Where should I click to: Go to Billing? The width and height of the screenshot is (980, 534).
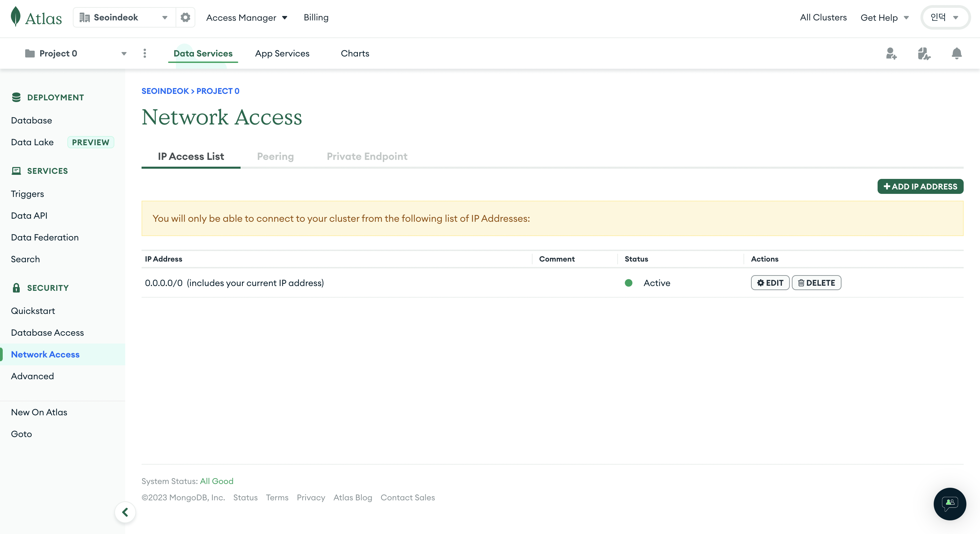pyautogui.click(x=316, y=17)
